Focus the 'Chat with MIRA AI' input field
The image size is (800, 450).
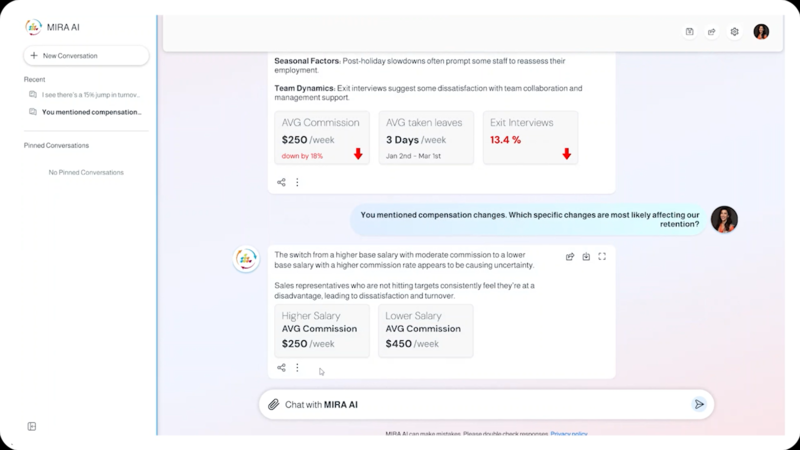(480, 404)
